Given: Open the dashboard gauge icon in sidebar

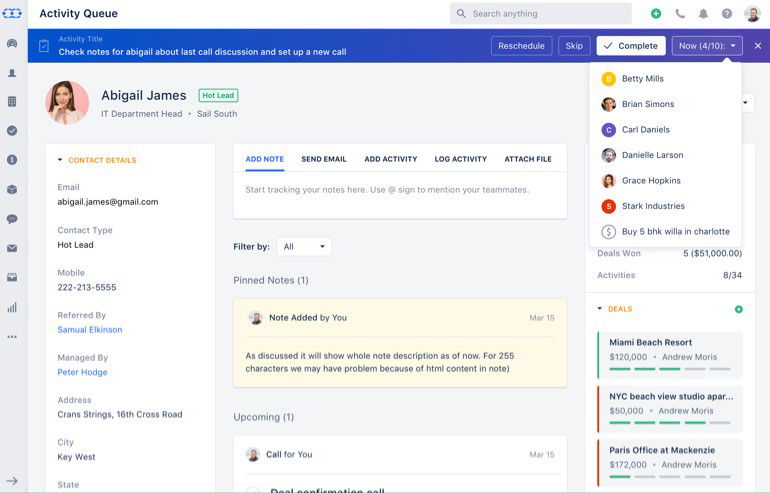Looking at the screenshot, I should [x=12, y=44].
